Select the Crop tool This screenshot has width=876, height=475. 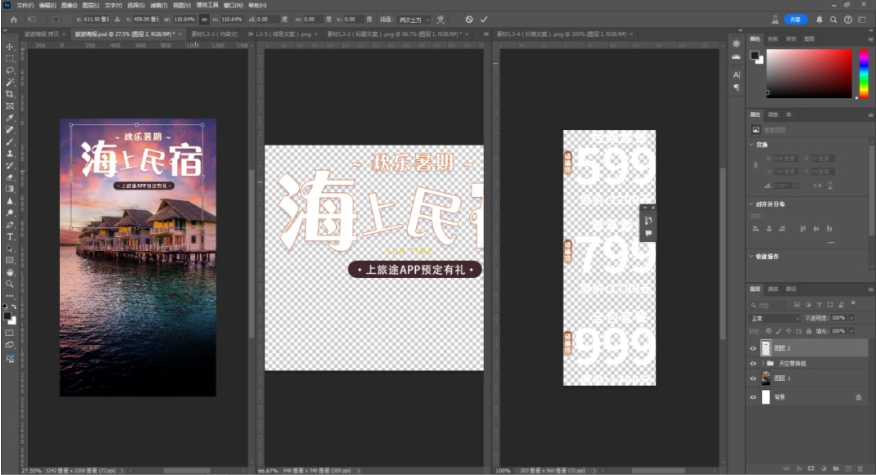pyautogui.click(x=10, y=94)
